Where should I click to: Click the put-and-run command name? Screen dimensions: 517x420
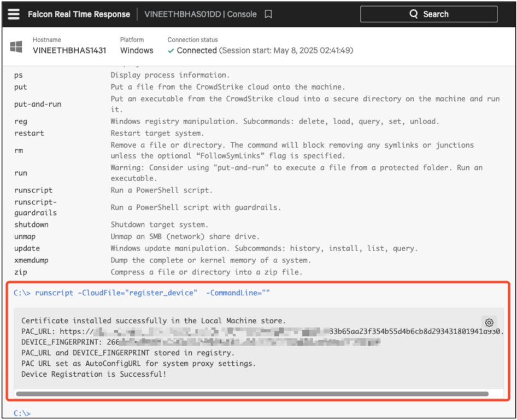[x=38, y=104]
